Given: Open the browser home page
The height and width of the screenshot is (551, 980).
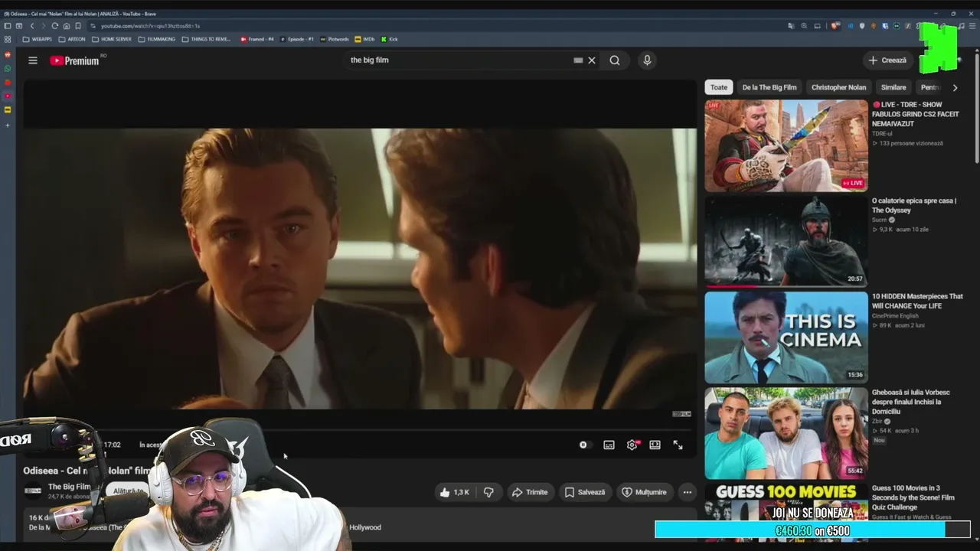Looking at the screenshot, I should point(67,26).
